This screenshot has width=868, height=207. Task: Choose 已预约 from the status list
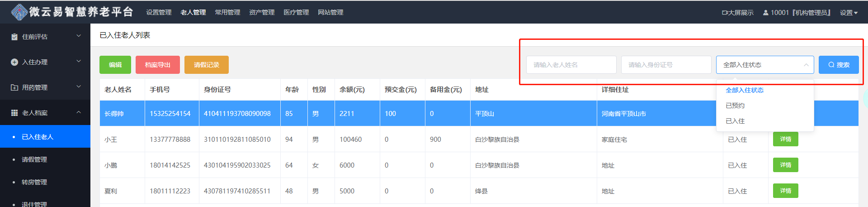(735, 106)
